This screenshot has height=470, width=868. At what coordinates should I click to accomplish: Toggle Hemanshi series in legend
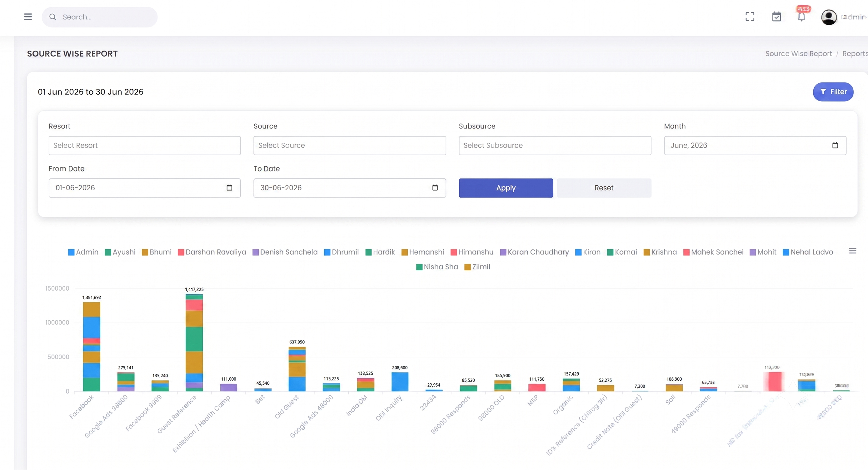(423, 252)
